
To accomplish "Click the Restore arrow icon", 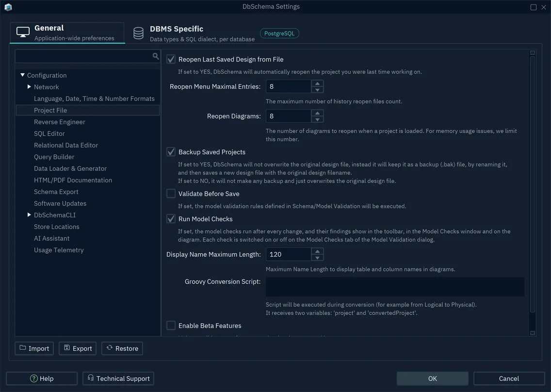I will coord(110,348).
